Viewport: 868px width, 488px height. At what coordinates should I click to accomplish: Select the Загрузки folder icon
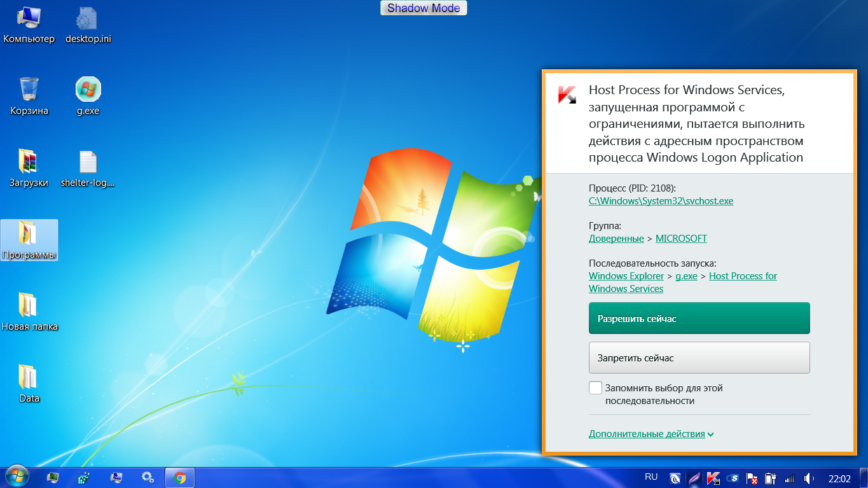tap(29, 169)
